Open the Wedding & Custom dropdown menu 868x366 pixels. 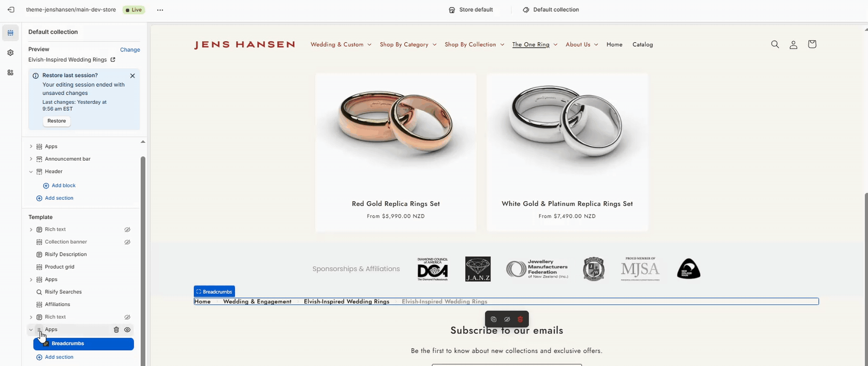pyautogui.click(x=341, y=45)
